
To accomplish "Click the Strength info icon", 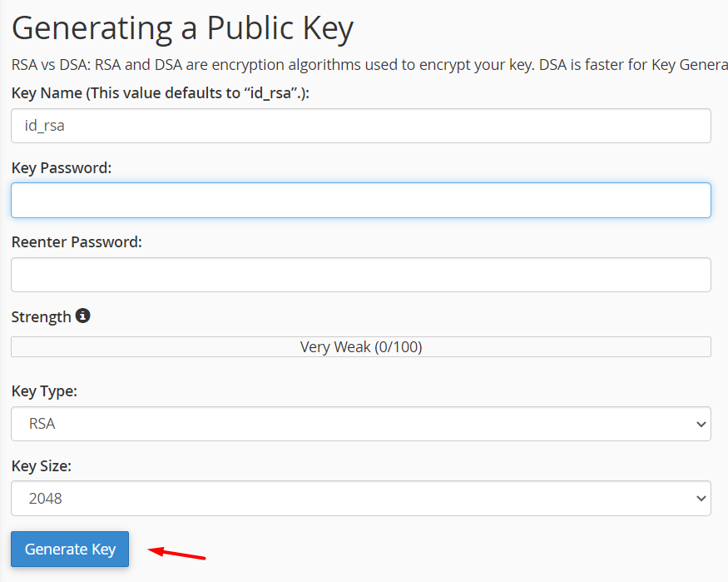I will [x=82, y=316].
